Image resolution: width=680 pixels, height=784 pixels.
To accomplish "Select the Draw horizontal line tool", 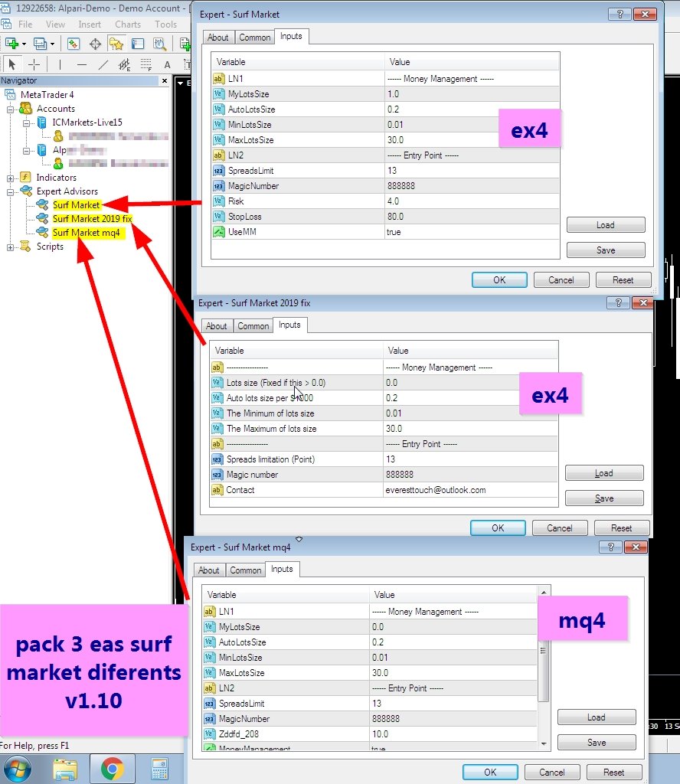I will [82, 65].
